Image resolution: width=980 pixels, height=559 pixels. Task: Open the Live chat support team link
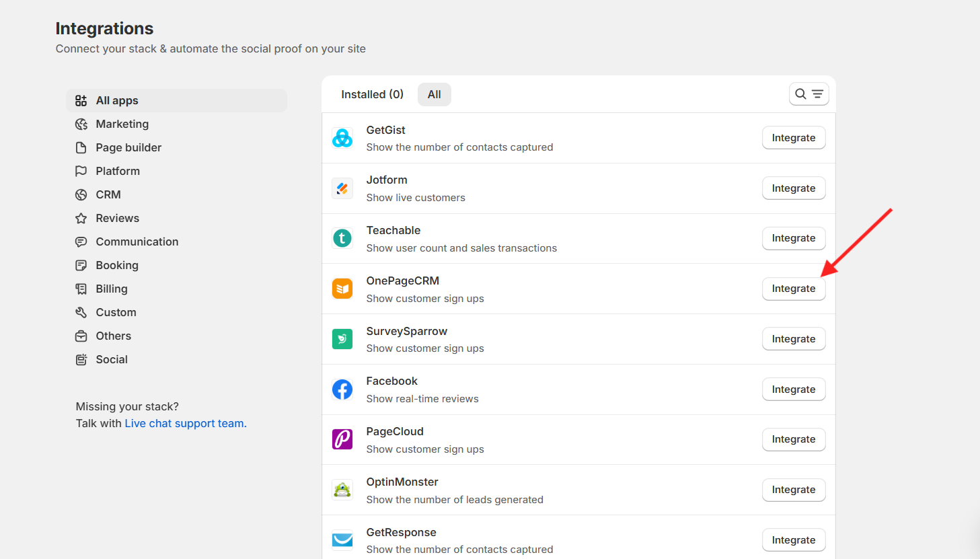point(186,424)
